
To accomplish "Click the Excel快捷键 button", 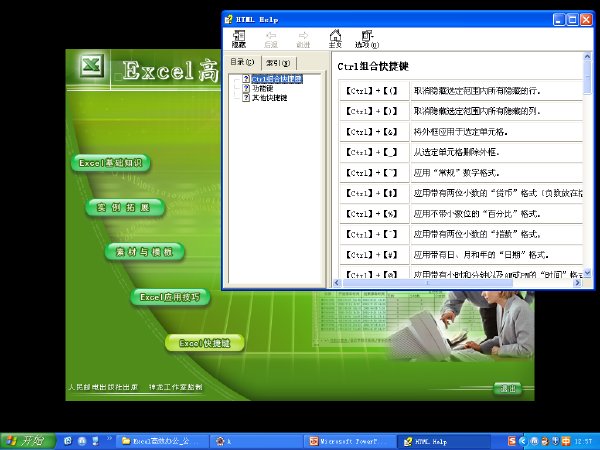I will 204,343.
